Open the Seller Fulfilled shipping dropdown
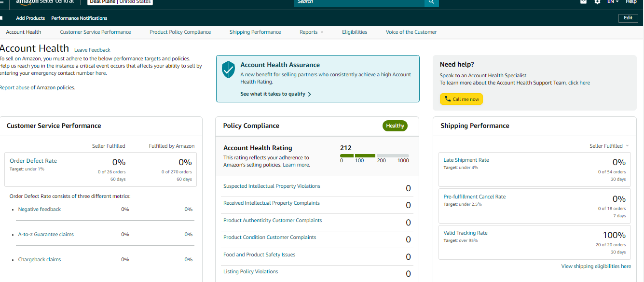Screen dimensions: 644x282 point(609,146)
